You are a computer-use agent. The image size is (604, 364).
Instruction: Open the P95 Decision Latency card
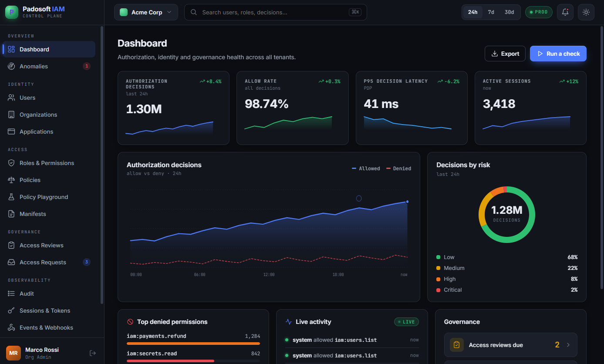412,108
